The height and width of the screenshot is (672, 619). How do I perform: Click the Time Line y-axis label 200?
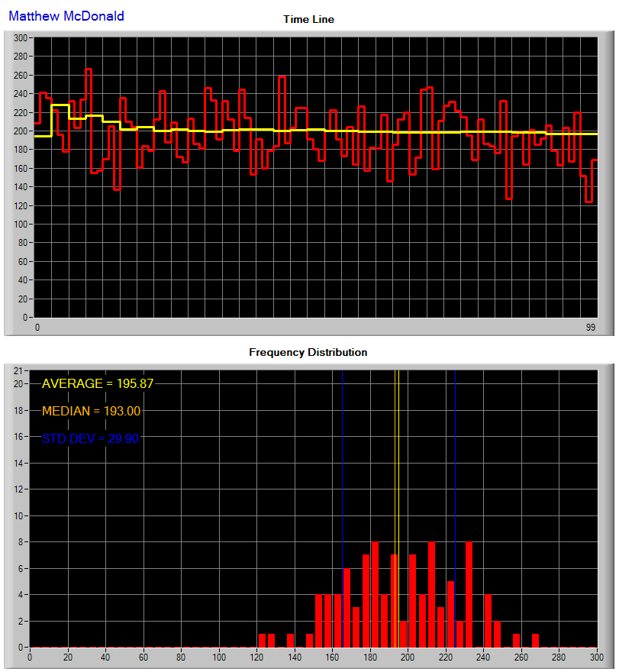(x=20, y=131)
